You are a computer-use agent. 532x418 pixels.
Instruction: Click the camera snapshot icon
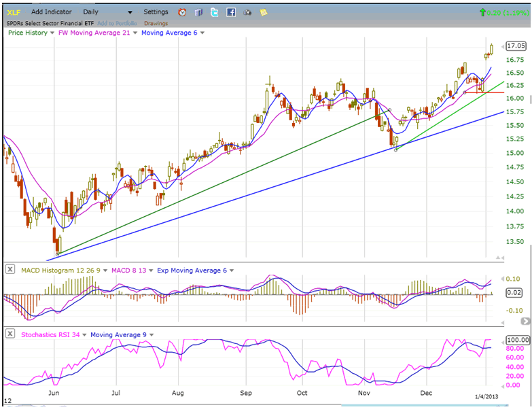[x=247, y=12]
